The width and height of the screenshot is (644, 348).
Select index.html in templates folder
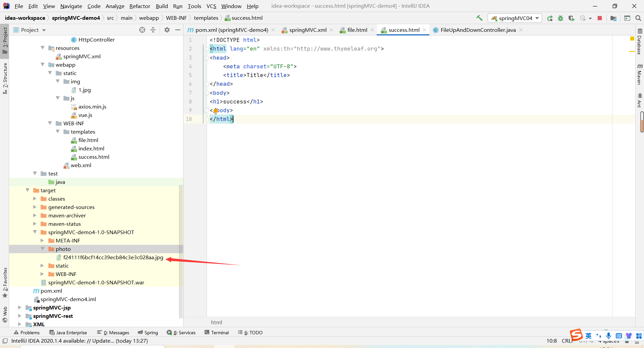91,148
